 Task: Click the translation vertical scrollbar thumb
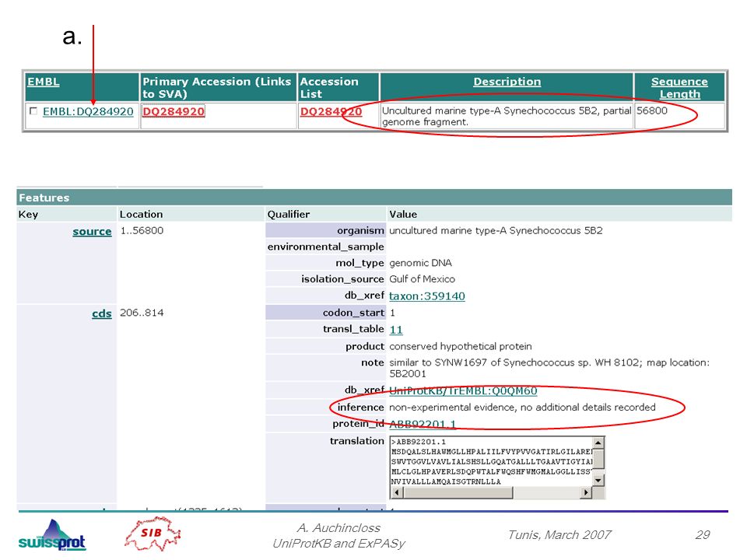click(598, 459)
